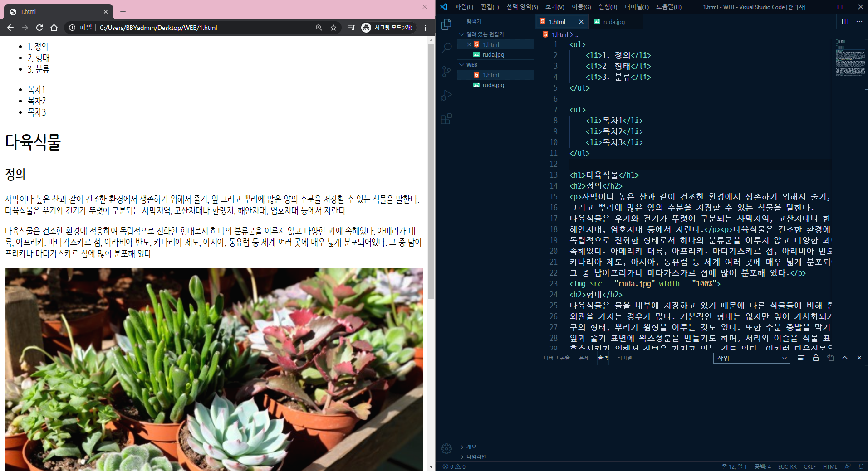Image resolution: width=868 pixels, height=471 pixels.
Task: Change the EUC-KR file encoding
Action: point(787,466)
